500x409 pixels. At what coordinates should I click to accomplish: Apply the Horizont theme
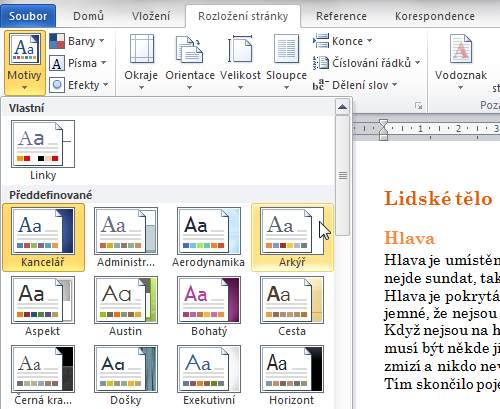click(x=292, y=375)
